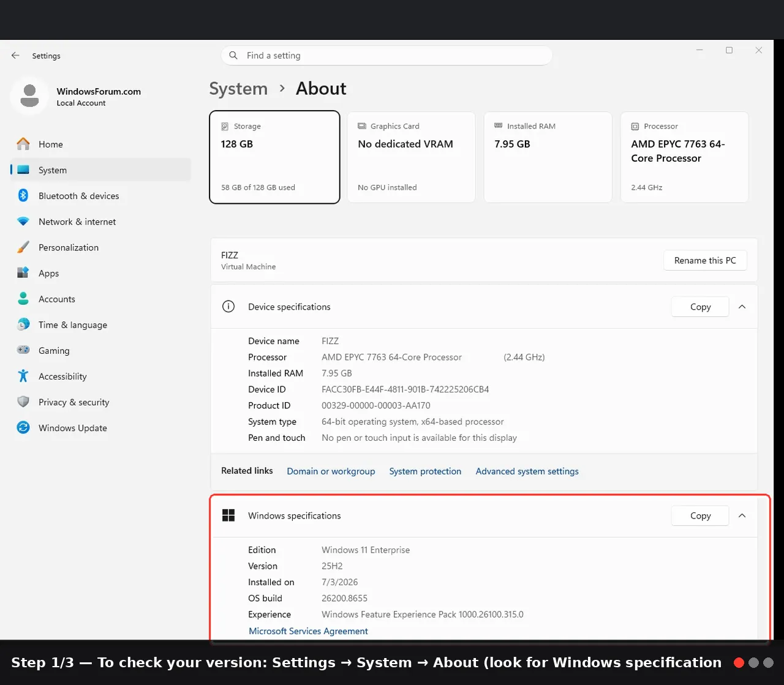Click the Windows logo in specifications header
The height and width of the screenshot is (685, 784).
pyautogui.click(x=228, y=515)
